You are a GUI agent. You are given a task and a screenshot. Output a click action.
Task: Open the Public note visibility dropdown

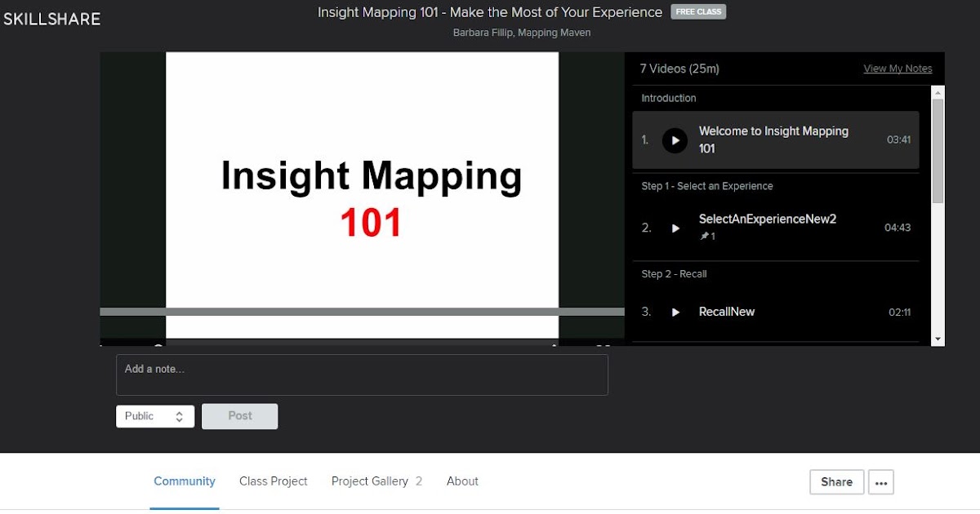(154, 416)
